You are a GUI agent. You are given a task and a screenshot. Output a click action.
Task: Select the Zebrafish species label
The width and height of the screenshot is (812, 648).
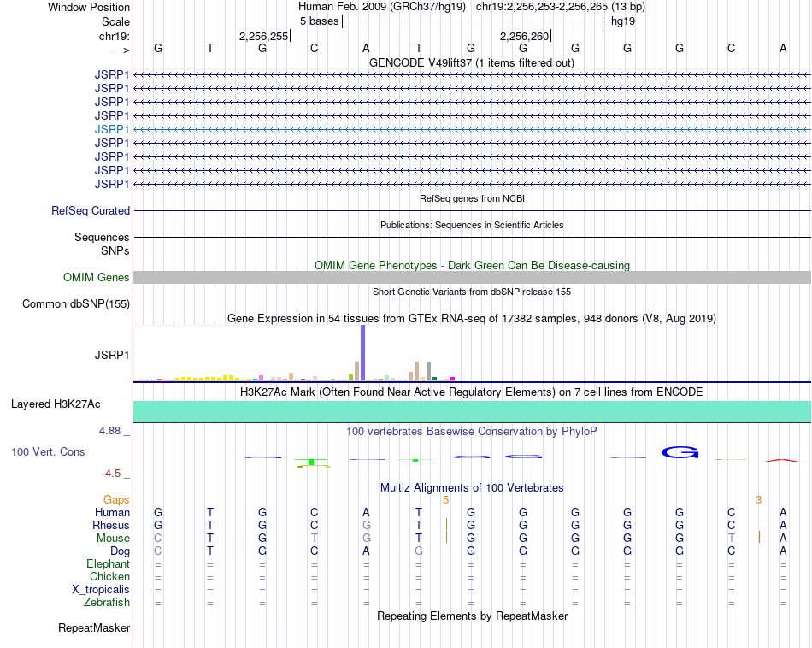coord(107,602)
